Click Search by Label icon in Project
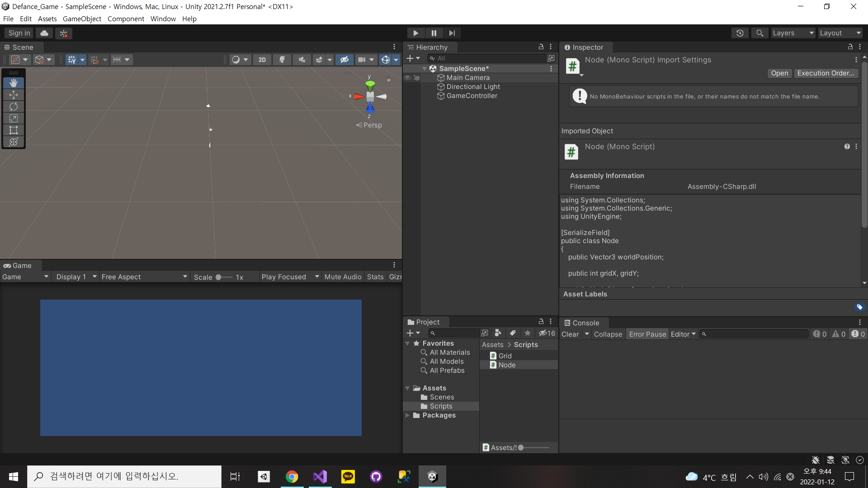Image resolution: width=868 pixels, height=488 pixels. 513,333
